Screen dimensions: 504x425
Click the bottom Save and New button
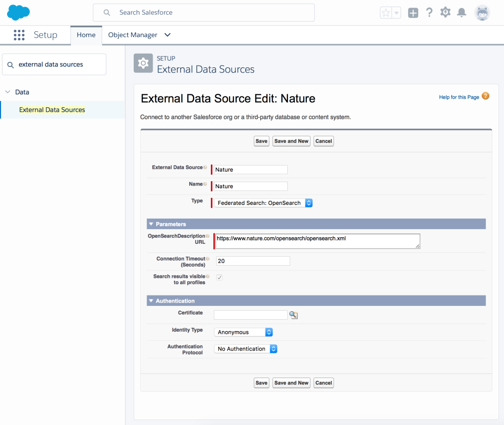(291, 383)
